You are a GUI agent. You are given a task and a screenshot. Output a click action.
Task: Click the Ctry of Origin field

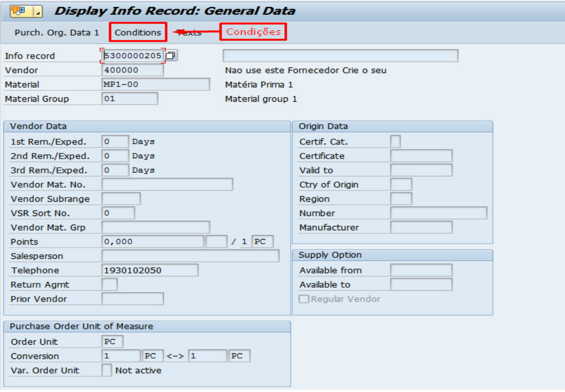[401, 184]
